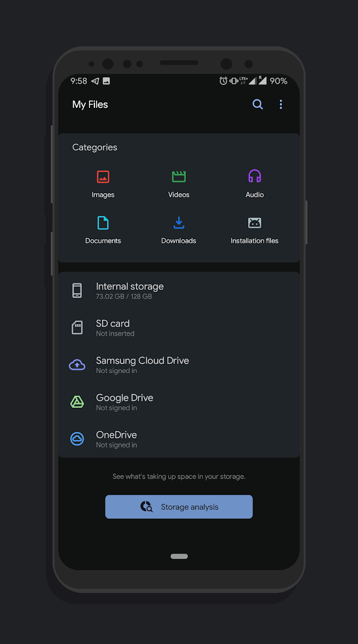
Task: Tap the Storage analysis chart icon
Action: (146, 507)
